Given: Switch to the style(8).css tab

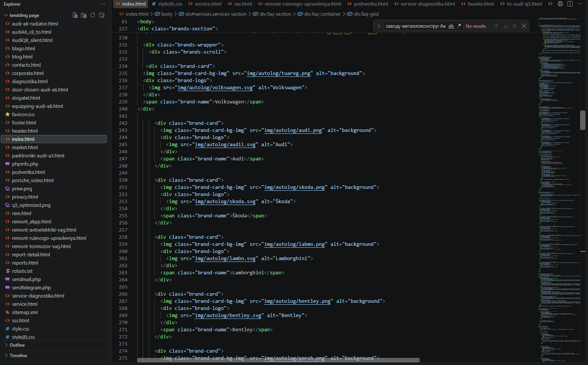Looking at the screenshot, I should click(x=167, y=4).
